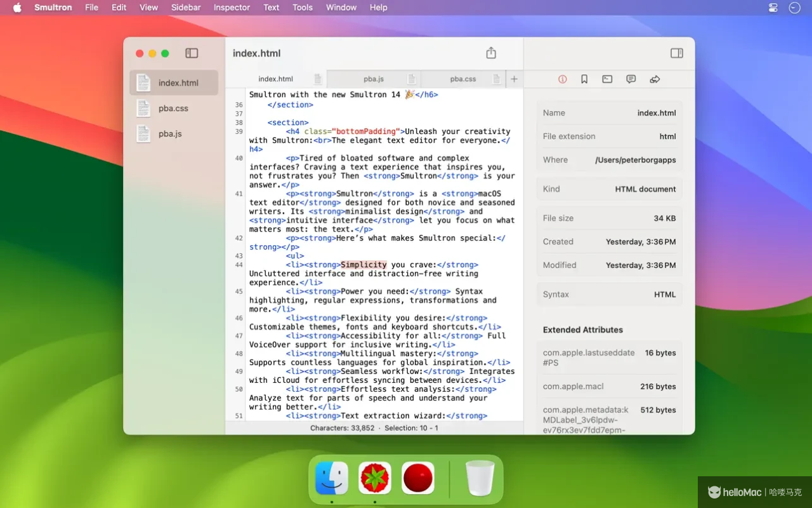Screen dimensions: 812x508
Task: Click the Syntax HTML value
Action: [x=665, y=295]
